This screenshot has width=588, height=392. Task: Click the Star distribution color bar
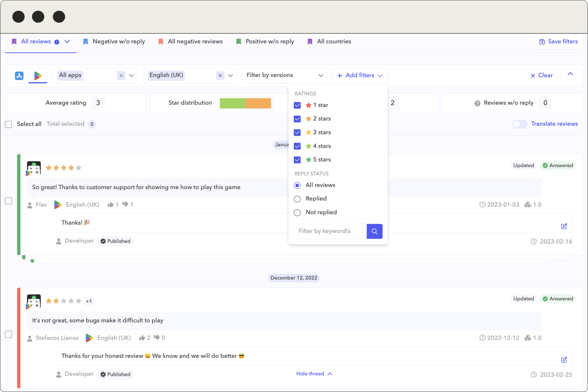(245, 103)
